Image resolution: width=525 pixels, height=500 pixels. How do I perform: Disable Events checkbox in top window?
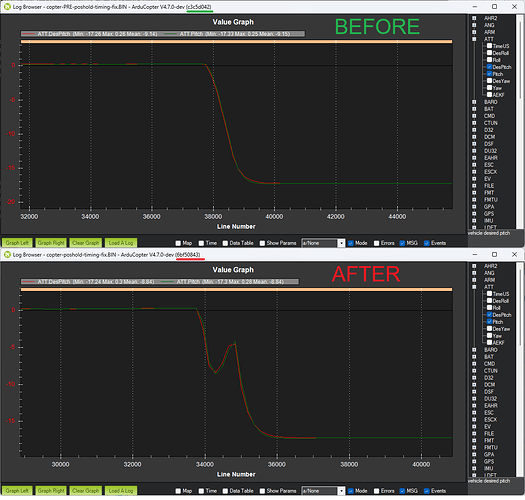427,243
